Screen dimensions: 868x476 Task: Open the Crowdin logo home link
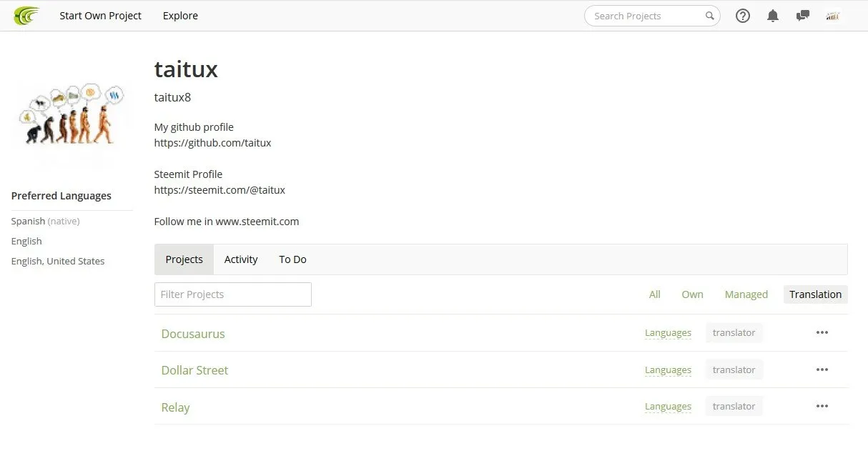pos(26,15)
